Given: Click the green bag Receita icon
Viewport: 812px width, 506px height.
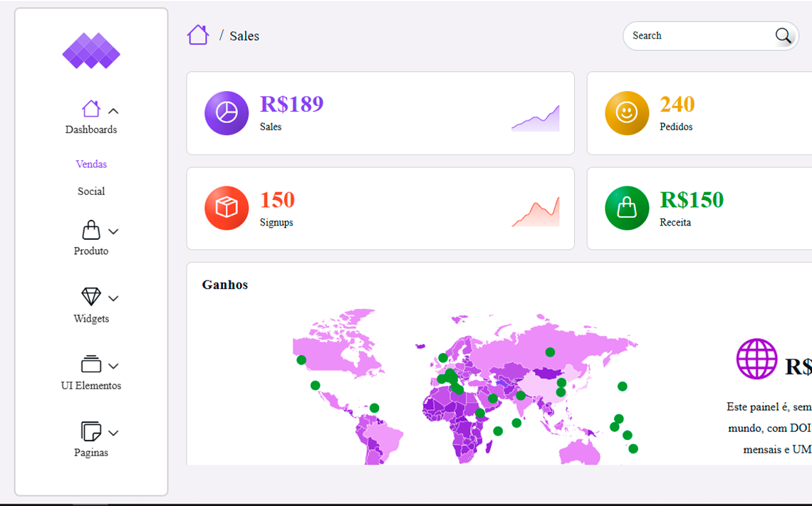Looking at the screenshot, I should click(627, 208).
